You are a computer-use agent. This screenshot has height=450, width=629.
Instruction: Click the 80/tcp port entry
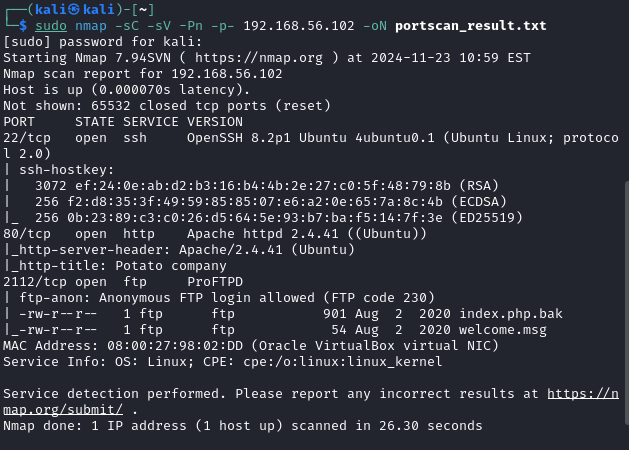(27, 234)
